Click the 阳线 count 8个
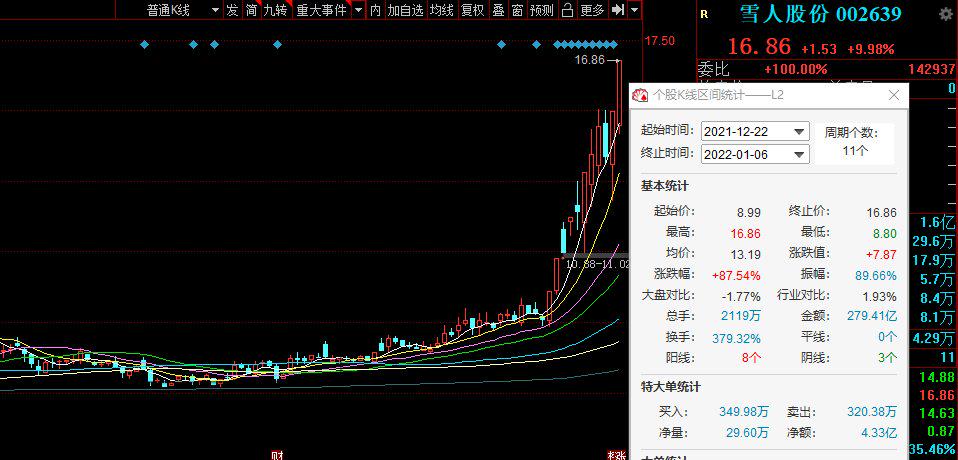 [x=751, y=358]
